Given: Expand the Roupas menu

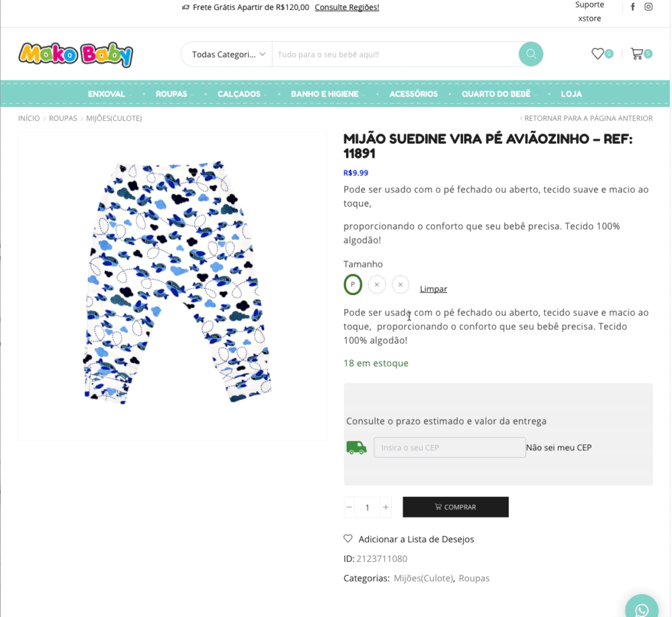Looking at the screenshot, I should click(174, 94).
